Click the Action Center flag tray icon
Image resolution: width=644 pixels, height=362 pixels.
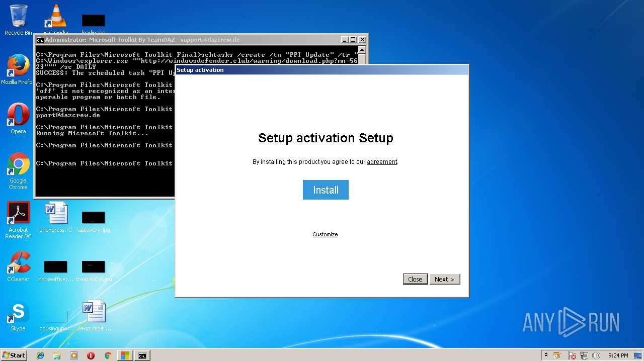point(572,355)
